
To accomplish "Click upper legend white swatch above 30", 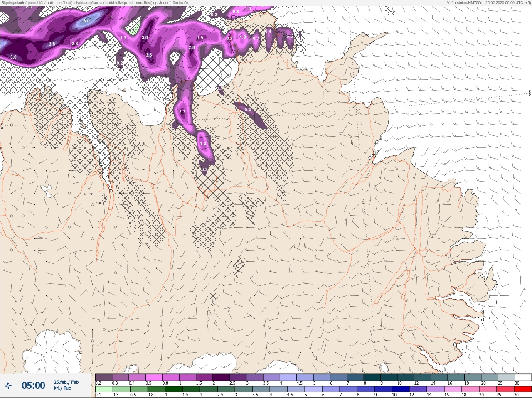I will click(523, 377).
